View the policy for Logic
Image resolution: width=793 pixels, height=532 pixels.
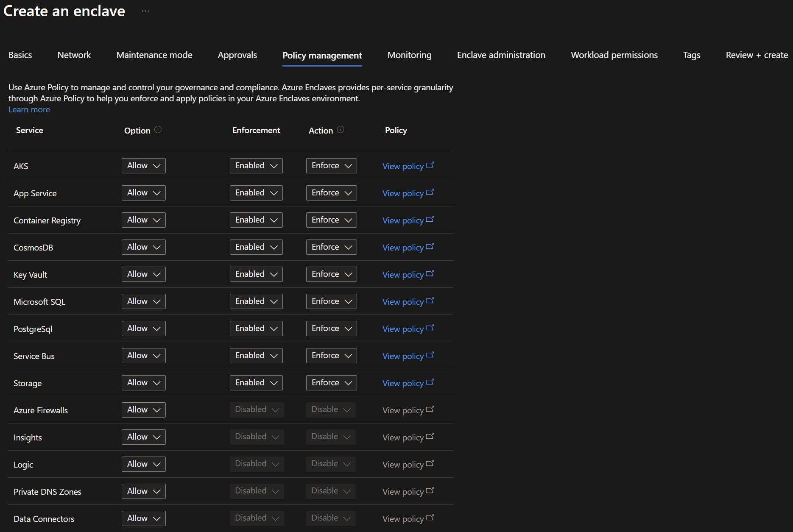pyautogui.click(x=408, y=464)
